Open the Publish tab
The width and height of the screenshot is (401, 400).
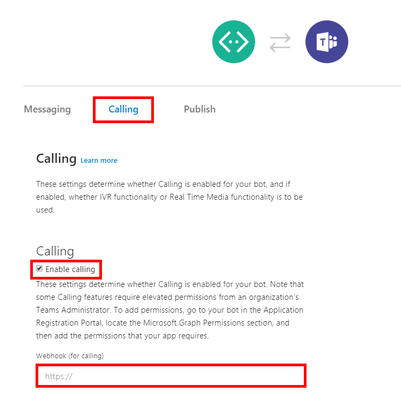(x=200, y=109)
